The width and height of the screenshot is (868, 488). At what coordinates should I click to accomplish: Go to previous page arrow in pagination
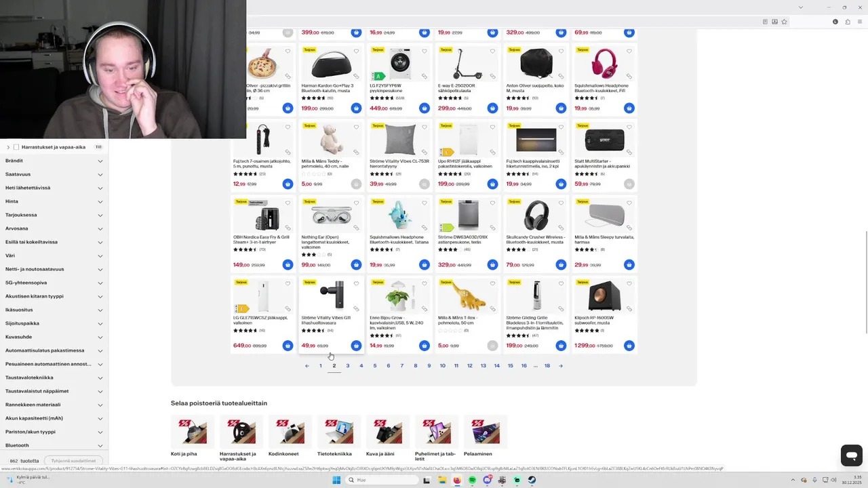pyautogui.click(x=307, y=366)
